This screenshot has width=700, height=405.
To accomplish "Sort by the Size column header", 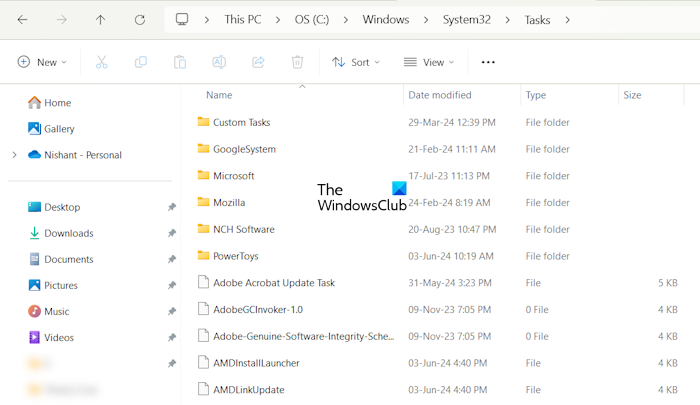I will click(632, 95).
